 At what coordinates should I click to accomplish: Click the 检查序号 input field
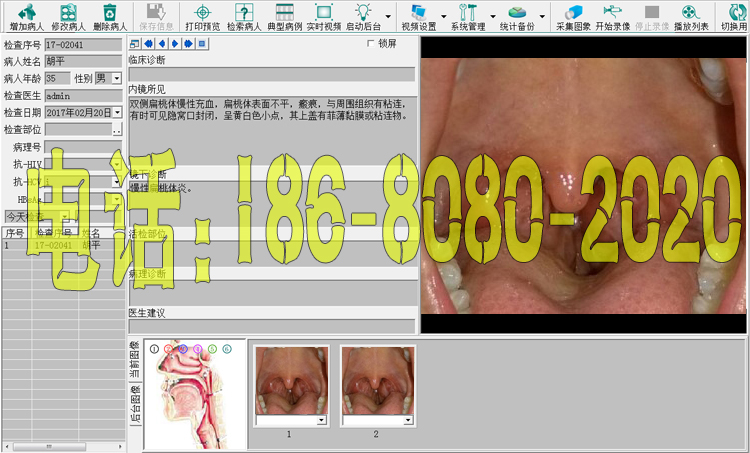tap(83, 45)
